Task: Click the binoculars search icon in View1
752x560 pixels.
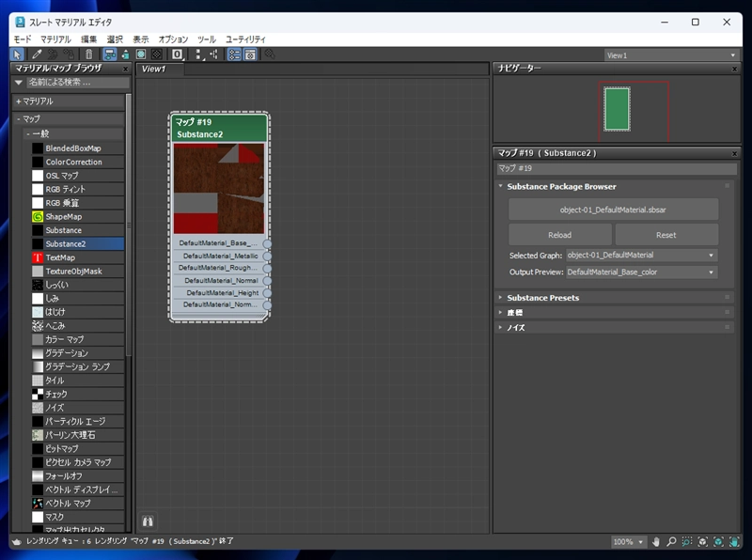Action: coord(148,520)
